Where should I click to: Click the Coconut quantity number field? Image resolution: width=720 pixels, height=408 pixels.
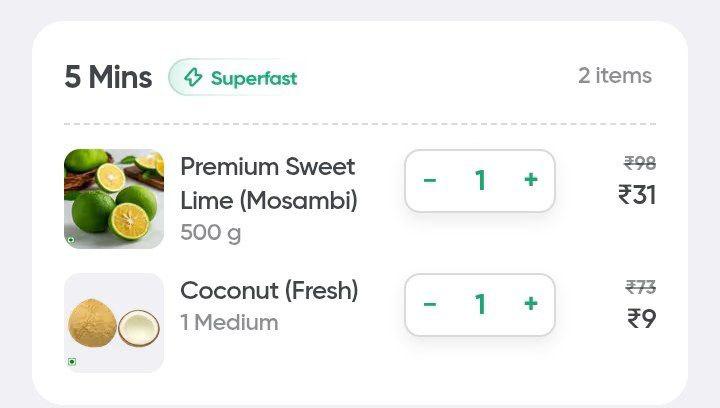pyautogui.click(x=480, y=304)
